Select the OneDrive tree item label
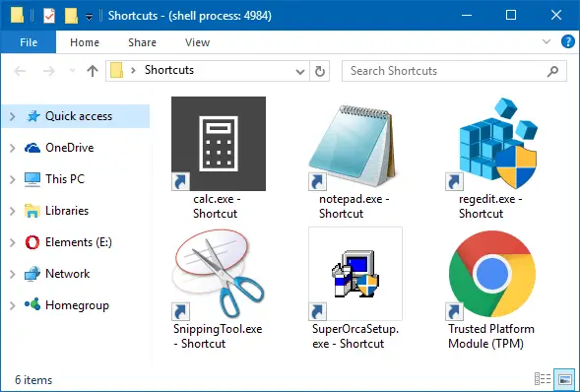This screenshot has width=580, height=392. tap(70, 148)
